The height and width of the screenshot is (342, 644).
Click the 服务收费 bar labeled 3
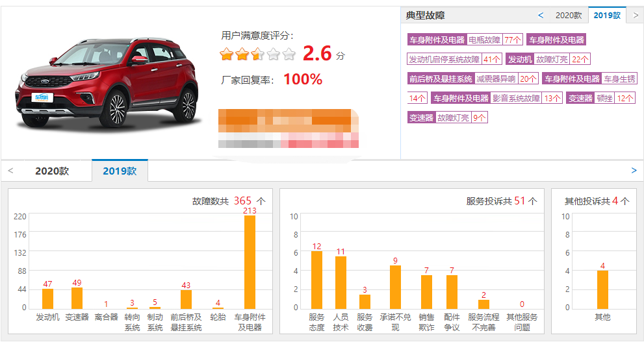click(x=365, y=301)
